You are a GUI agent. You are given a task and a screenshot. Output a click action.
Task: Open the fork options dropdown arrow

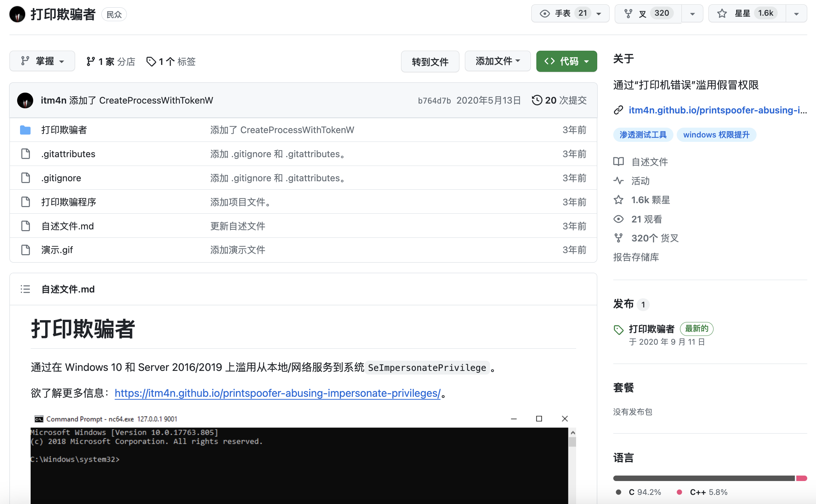point(692,14)
